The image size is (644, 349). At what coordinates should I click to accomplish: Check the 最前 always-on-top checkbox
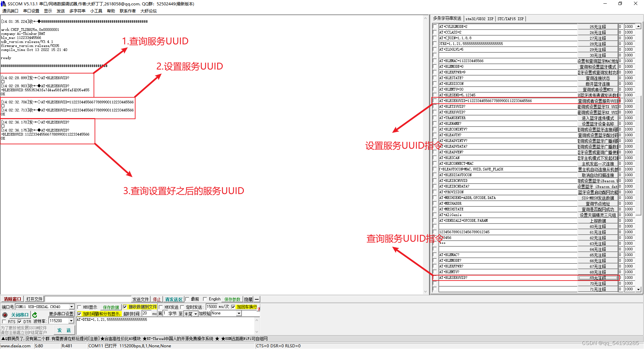187,299
